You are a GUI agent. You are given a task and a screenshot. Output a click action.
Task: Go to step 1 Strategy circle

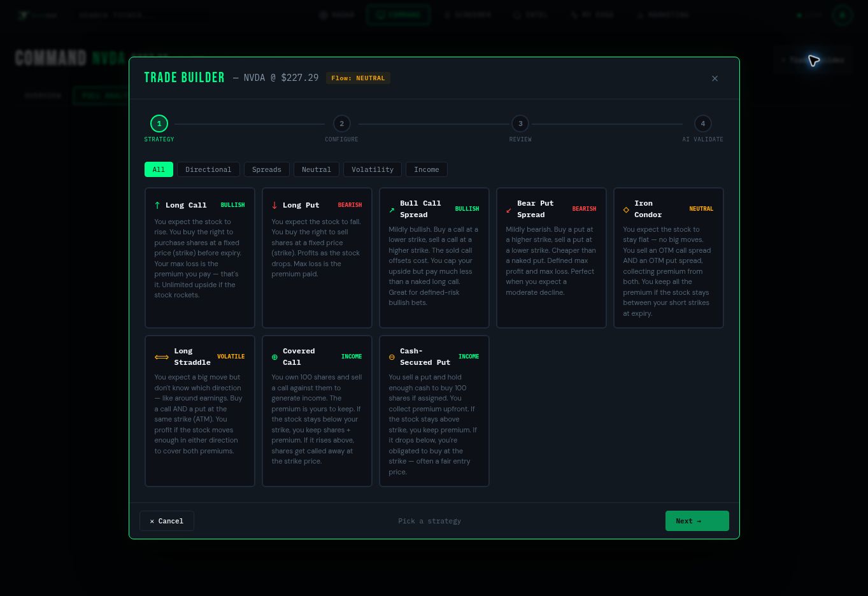coord(159,124)
